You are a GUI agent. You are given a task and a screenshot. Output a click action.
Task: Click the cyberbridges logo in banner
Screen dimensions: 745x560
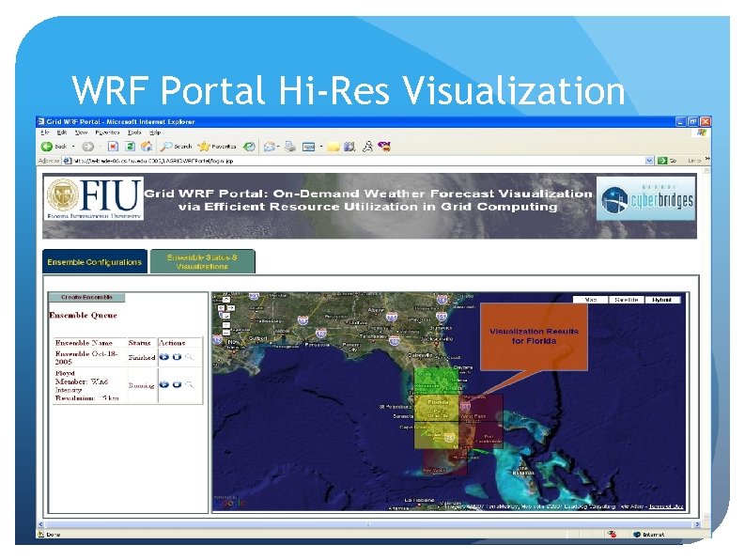click(646, 198)
